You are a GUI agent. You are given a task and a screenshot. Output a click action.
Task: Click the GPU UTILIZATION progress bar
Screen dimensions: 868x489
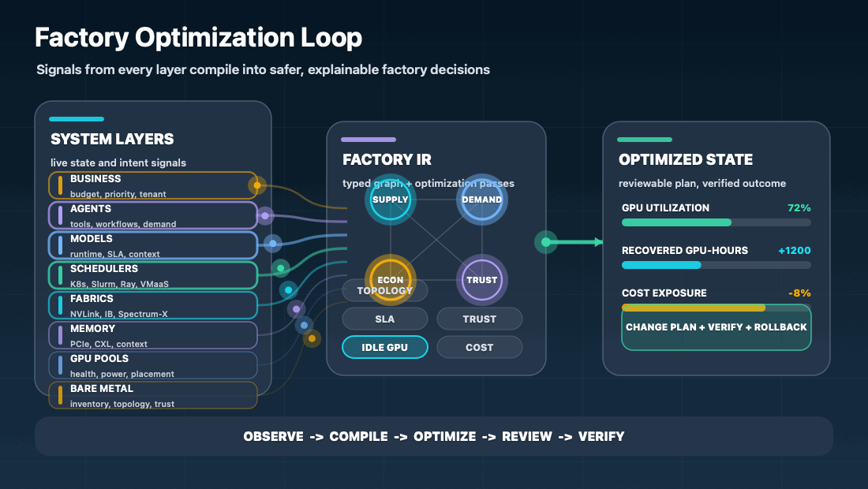[x=716, y=222]
